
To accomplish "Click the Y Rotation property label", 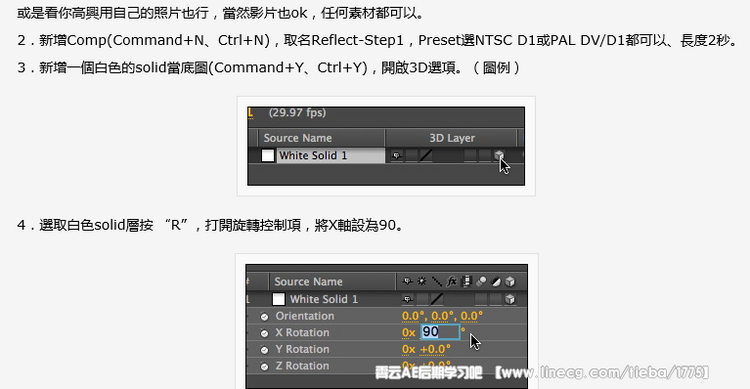I will [302, 349].
